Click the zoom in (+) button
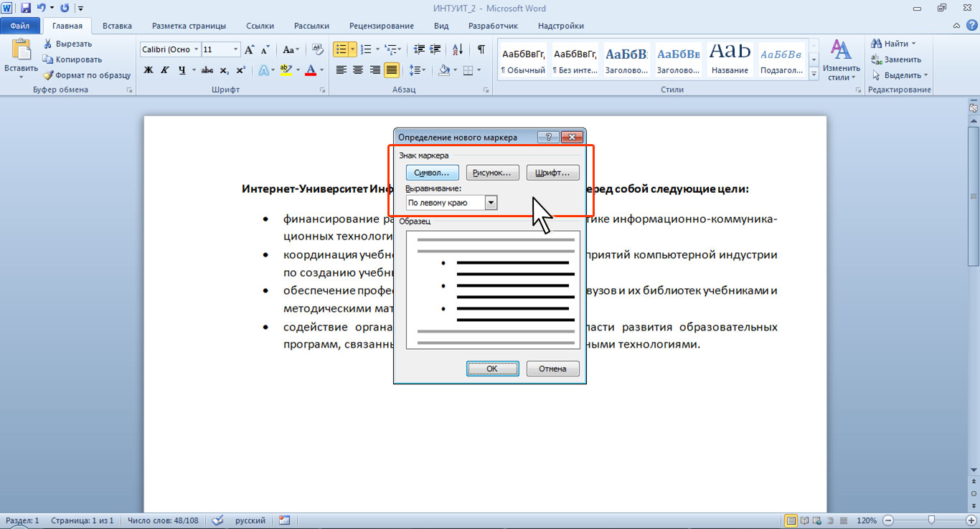The image size is (980, 529). pos(971,520)
